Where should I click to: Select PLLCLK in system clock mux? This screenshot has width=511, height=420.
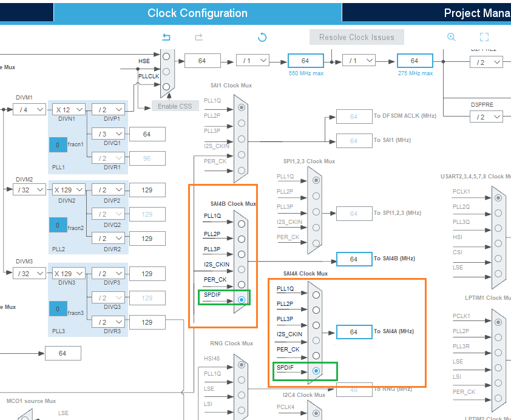pos(166,87)
